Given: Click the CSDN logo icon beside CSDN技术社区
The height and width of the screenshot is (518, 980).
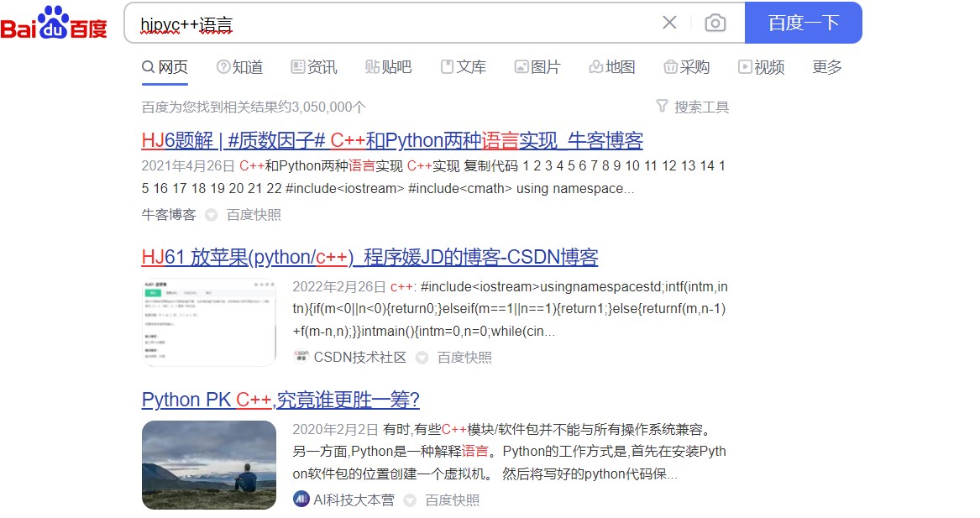Looking at the screenshot, I should (x=301, y=357).
